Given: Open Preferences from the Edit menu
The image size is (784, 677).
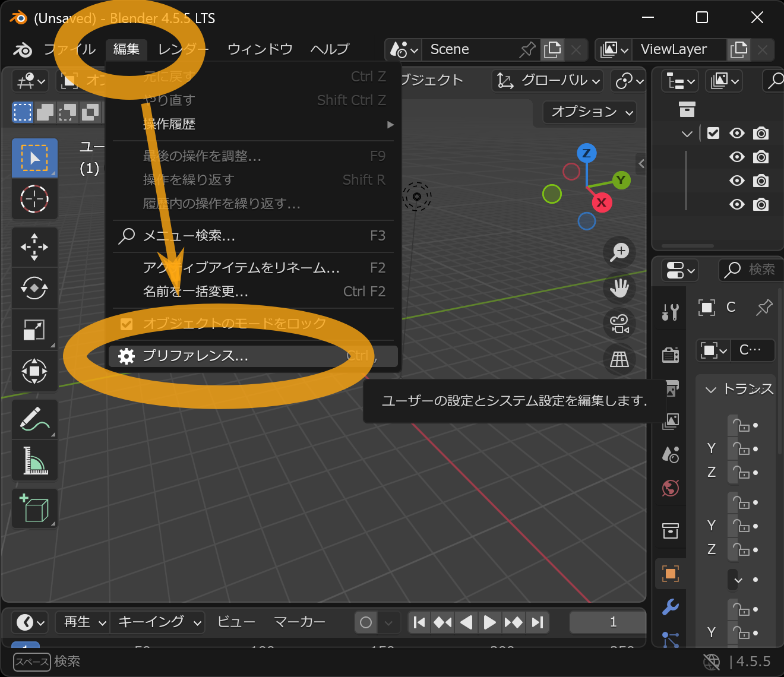Looking at the screenshot, I should click(195, 356).
